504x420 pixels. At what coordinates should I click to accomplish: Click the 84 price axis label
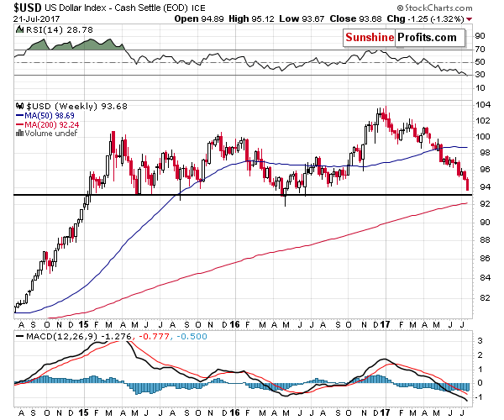tap(485, 278)
